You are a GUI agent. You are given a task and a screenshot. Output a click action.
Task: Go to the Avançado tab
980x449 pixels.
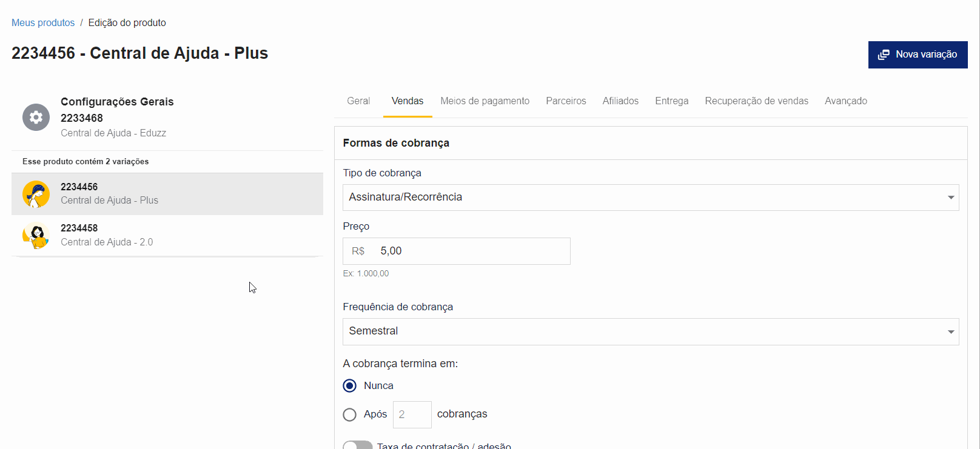845,101
